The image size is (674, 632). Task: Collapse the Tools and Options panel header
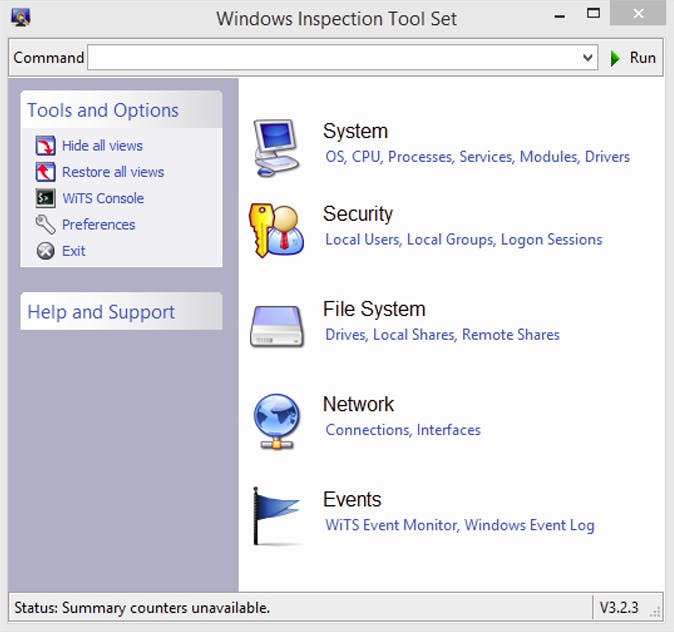pyautogui.click(x=121, y=110)
